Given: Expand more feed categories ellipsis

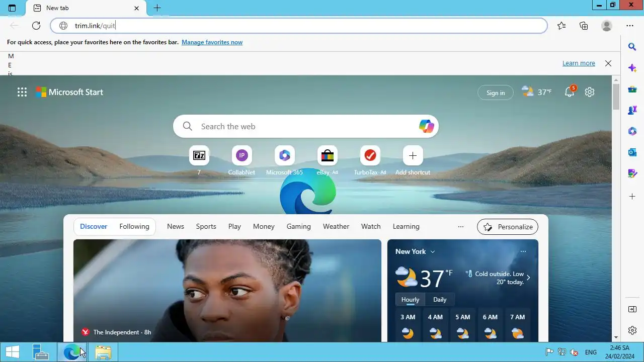Looking at the screenshot, I should [461, 227].
